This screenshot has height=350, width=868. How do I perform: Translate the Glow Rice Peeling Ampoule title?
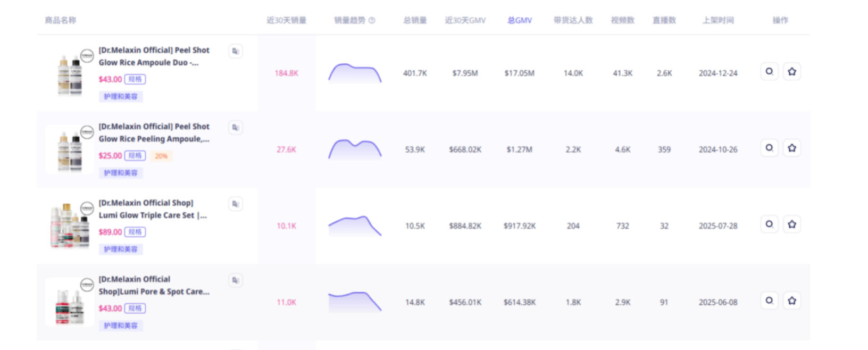click(x=236, y=128)
